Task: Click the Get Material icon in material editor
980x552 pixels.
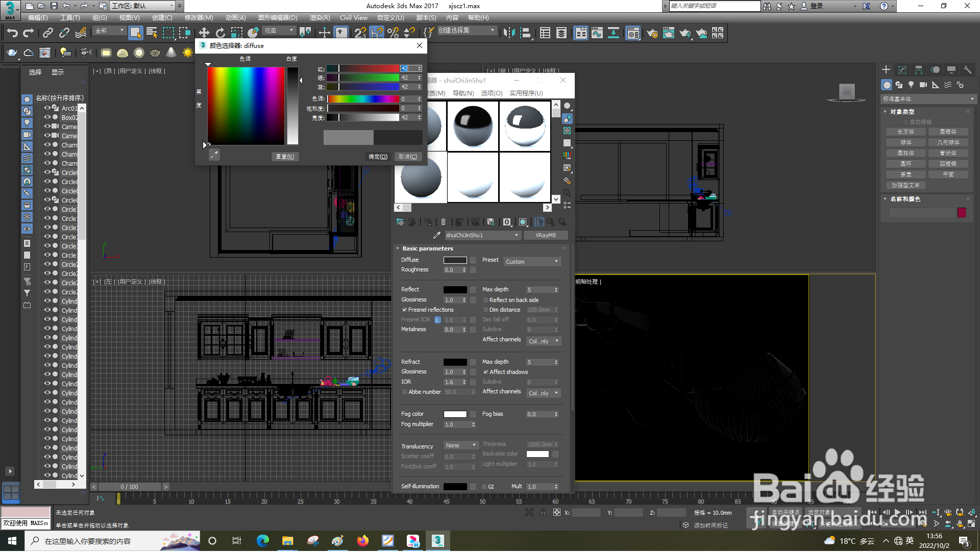Action: click(400, 222)
